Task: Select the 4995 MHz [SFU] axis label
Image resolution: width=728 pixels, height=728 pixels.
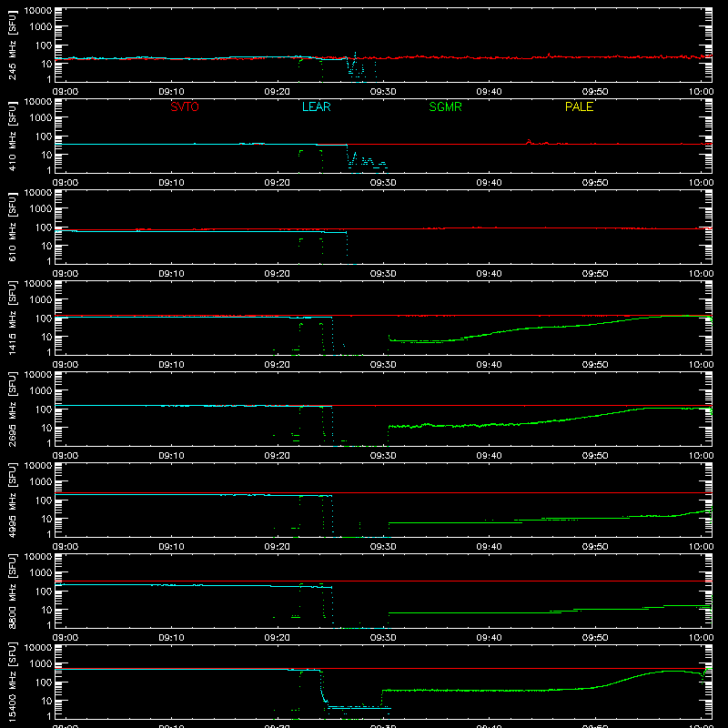Action: pos(12,500)
